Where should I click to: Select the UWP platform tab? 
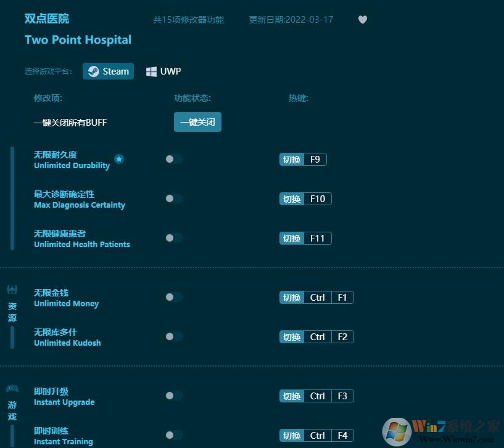163,71
